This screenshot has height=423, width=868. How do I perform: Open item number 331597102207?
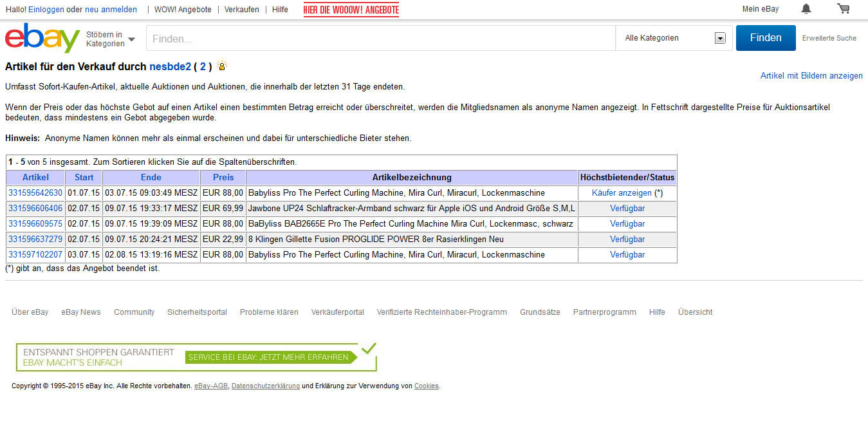[x=35, y=255]
